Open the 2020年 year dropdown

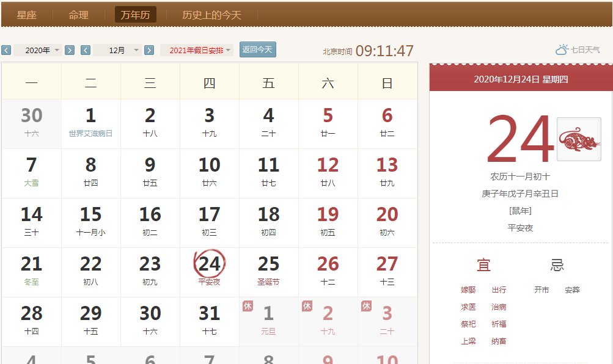pyautogui.click(x=37, y=50)
